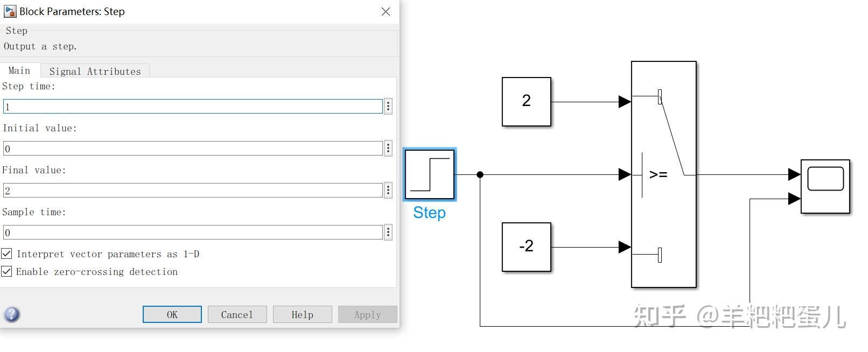Viewport: 868px width, 352px height.
Task: Click the Final value input field
Action: (x=193, y=191)
